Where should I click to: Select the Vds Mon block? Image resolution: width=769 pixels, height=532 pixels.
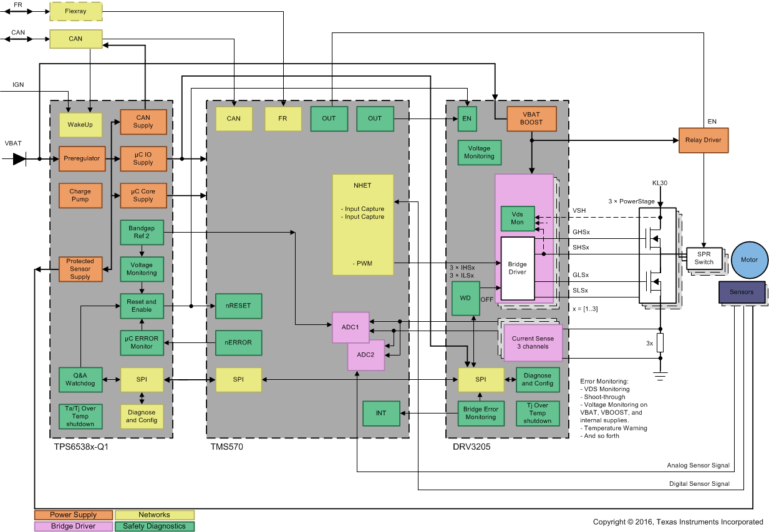517,218
